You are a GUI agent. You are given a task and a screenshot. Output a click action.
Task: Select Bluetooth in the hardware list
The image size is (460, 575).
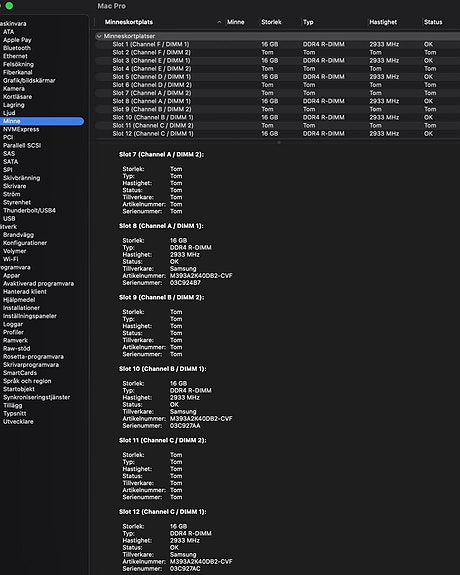(17, 48)
